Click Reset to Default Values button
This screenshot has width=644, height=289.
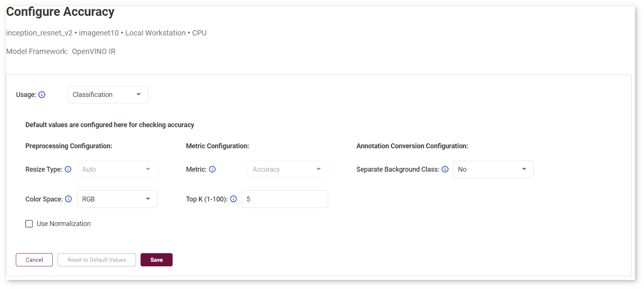pyautogui.click(x=97, y=260)
